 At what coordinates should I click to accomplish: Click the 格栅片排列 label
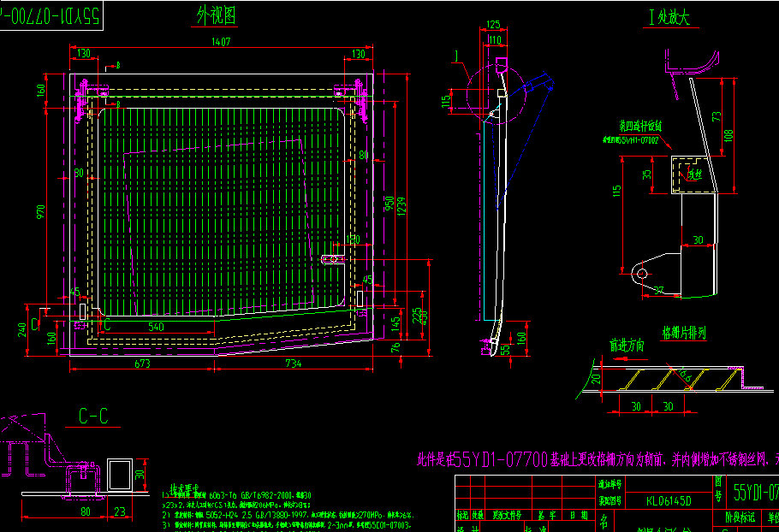tap(682, 330)
